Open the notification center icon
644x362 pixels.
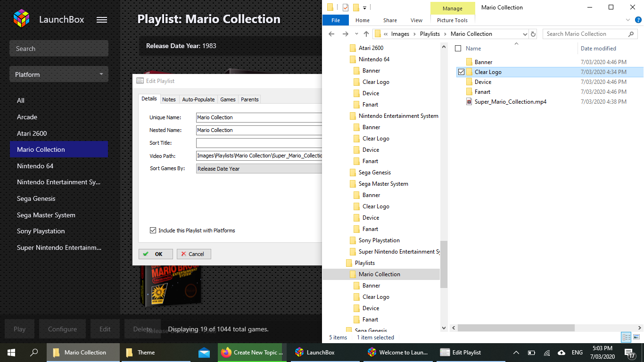630,352
